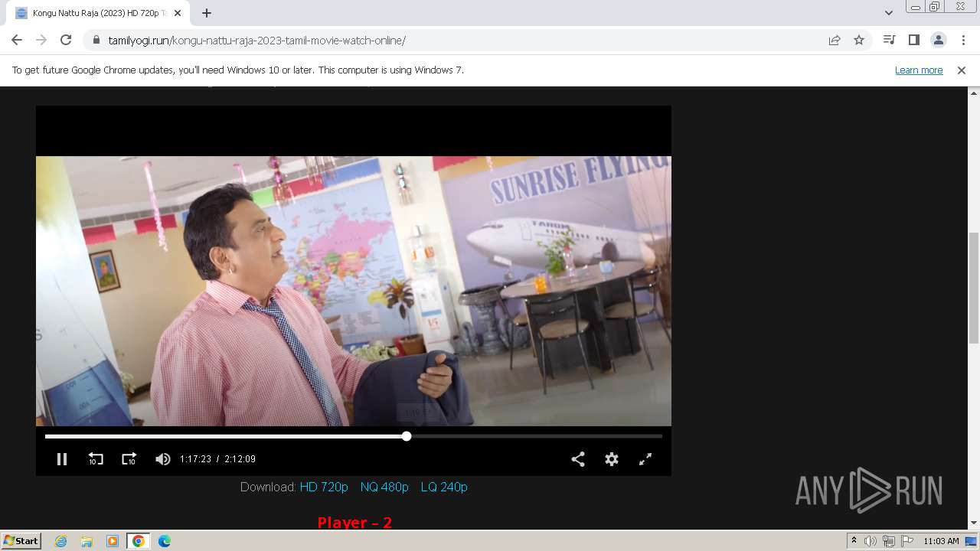This screenshot has width=980, height=551.
Task: Click the Learn more link
Action: pyautogui.click(x=919, y=70)
